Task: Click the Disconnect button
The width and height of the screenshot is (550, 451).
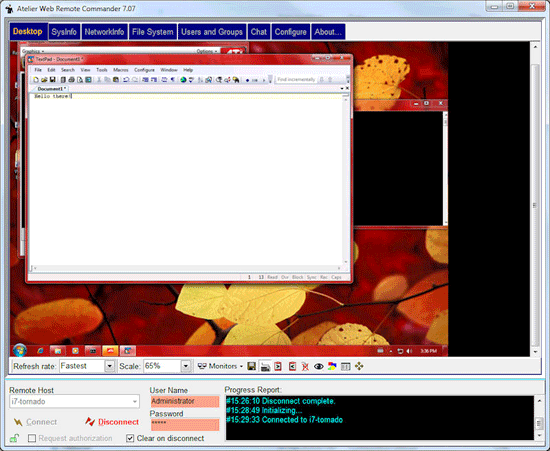Action: click(112, 422)
